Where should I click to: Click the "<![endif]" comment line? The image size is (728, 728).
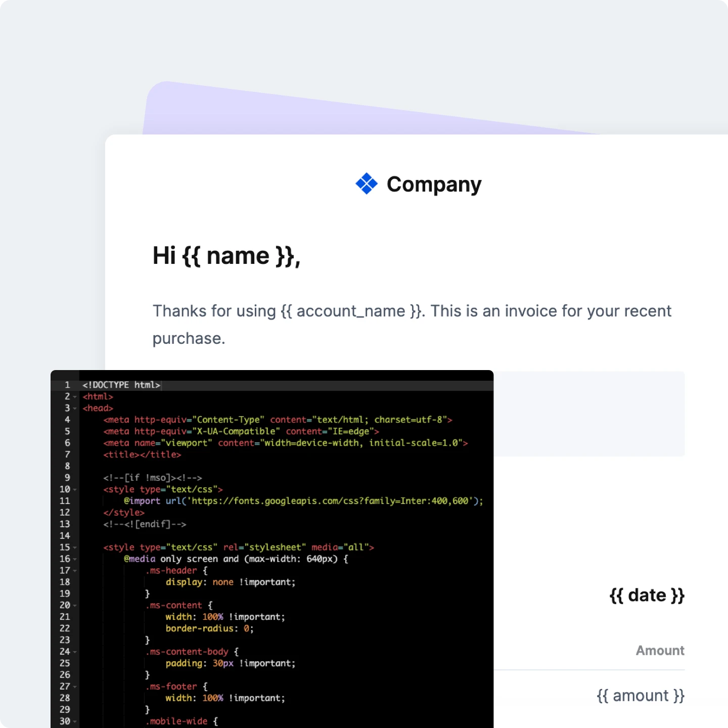[145, 524]
